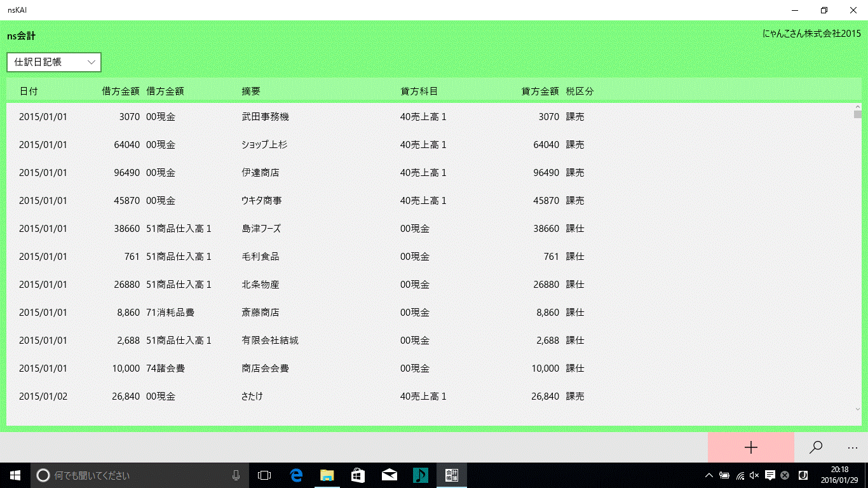Open the 仕訳日記帳 dropdown
Screen dimensions: 868x488
coord(54,62)
